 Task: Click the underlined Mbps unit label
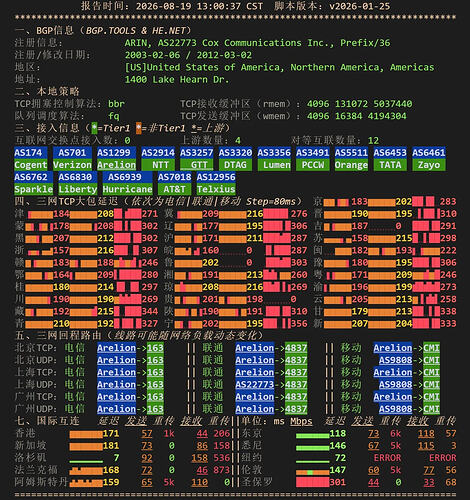click(x=301, y=421)
